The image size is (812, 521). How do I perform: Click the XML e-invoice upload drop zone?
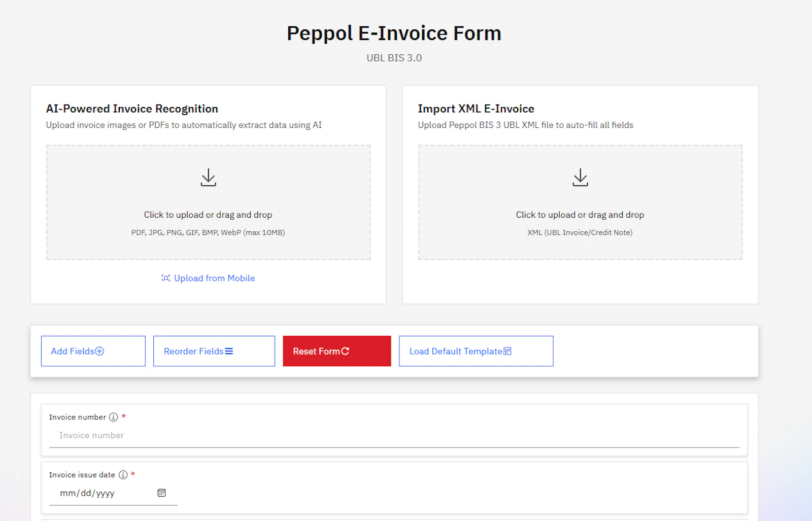point(580,202)
